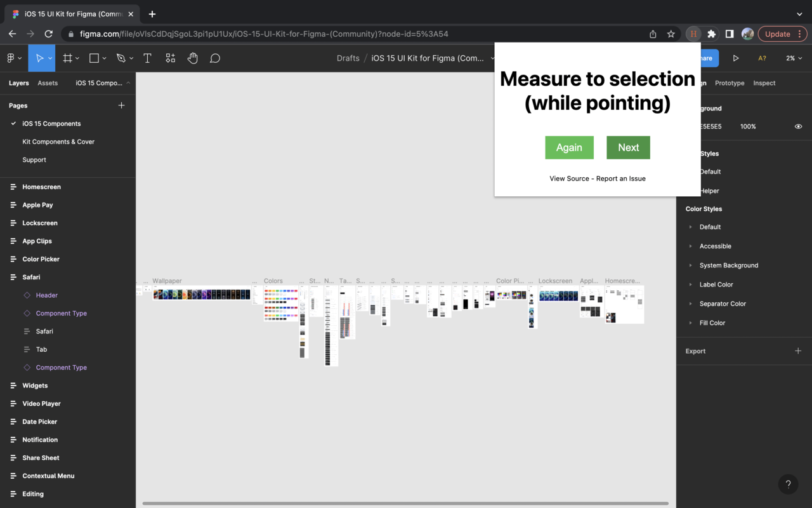
Task: Open the browser Extensions puzzle icon
Action: (x=712, y=34)
